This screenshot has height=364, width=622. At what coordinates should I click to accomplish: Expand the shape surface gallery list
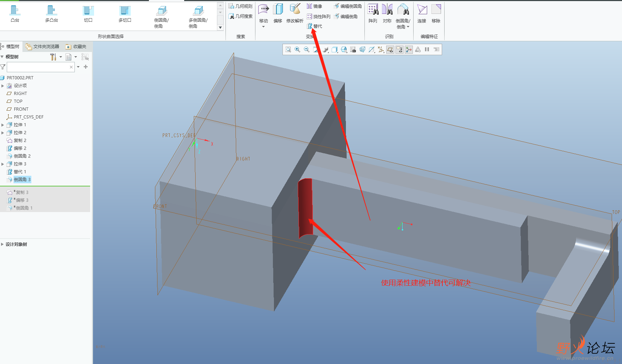(x=220, y=27)
